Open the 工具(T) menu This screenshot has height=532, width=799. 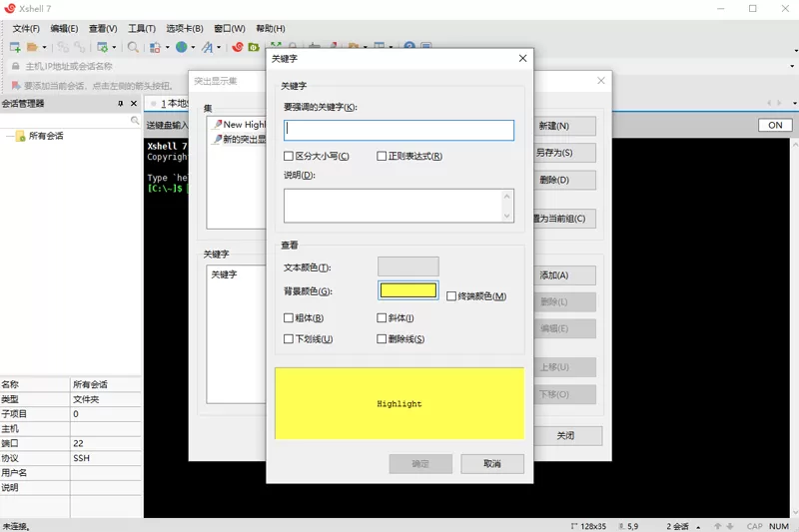pos(142,29)
